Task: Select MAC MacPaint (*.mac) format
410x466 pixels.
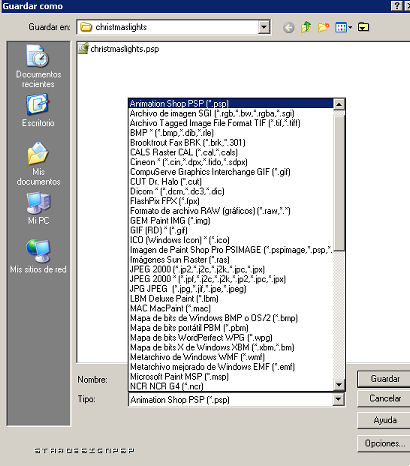Action: [x=231, y=308]
